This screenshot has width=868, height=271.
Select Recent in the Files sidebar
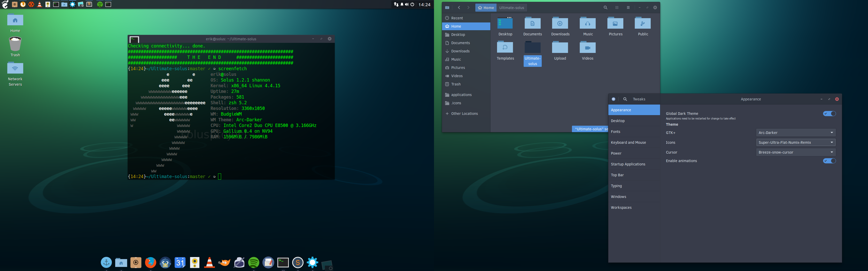tap(466, 18)
